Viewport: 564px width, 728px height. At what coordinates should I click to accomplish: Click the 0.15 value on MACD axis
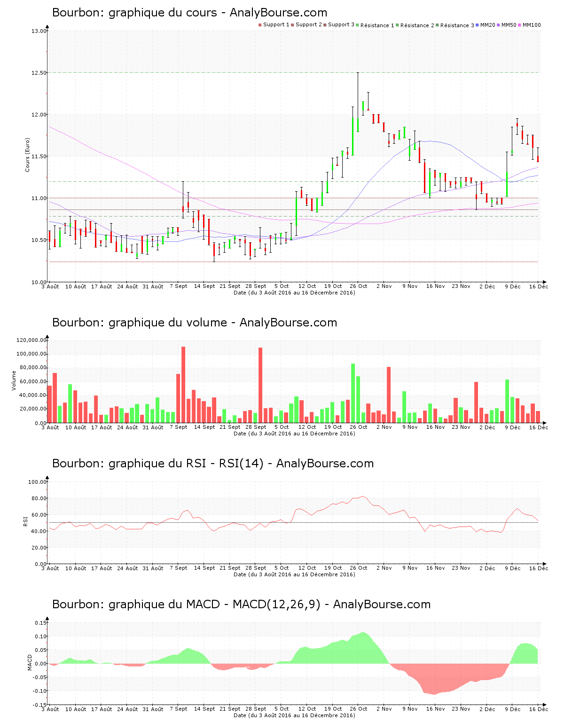point(41,623)
